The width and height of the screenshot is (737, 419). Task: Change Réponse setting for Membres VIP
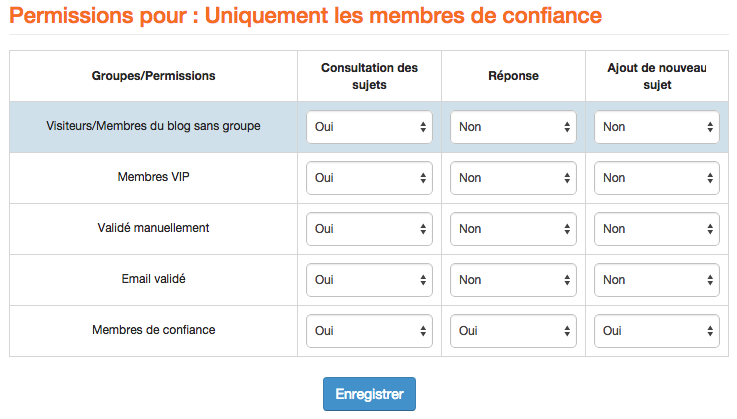[513, 178]
